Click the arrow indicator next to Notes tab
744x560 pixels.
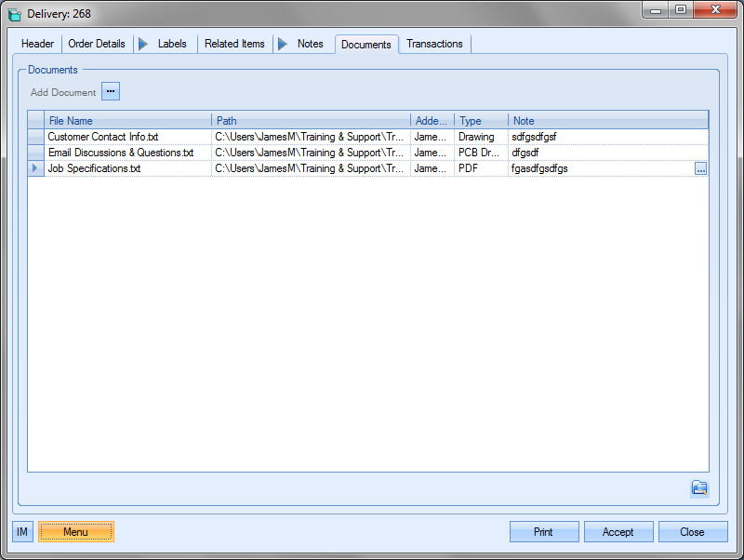pos(283,44)
